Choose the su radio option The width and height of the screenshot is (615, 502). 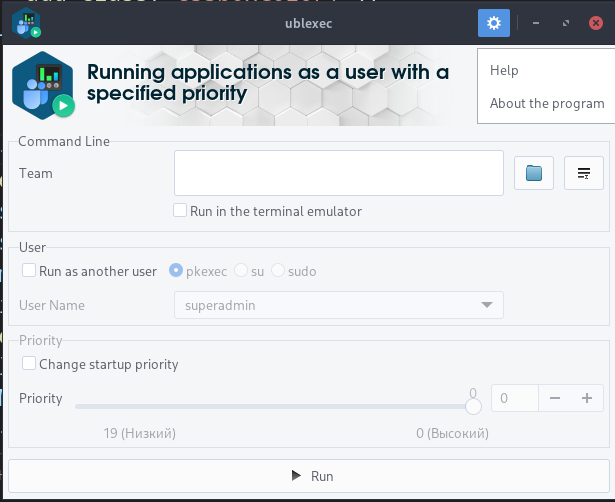coord(241,270)
